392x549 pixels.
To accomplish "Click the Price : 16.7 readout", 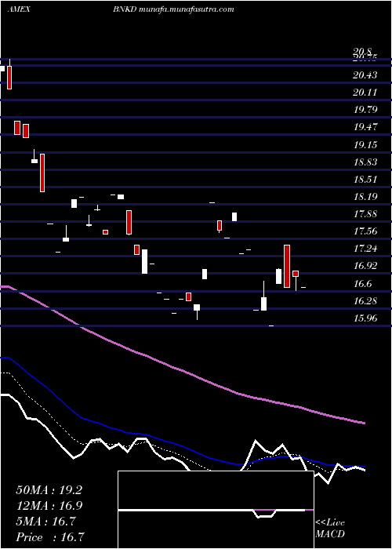I will coord(50,537).
